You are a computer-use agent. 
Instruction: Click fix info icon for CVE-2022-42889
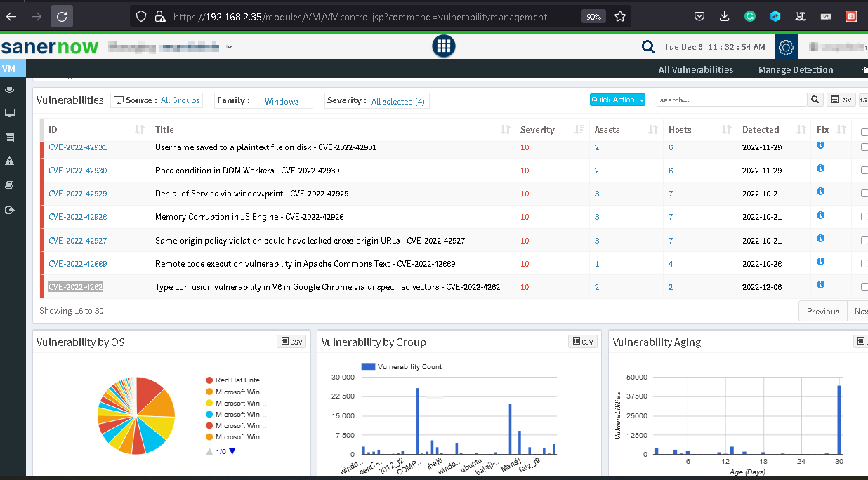coord(820,262)
